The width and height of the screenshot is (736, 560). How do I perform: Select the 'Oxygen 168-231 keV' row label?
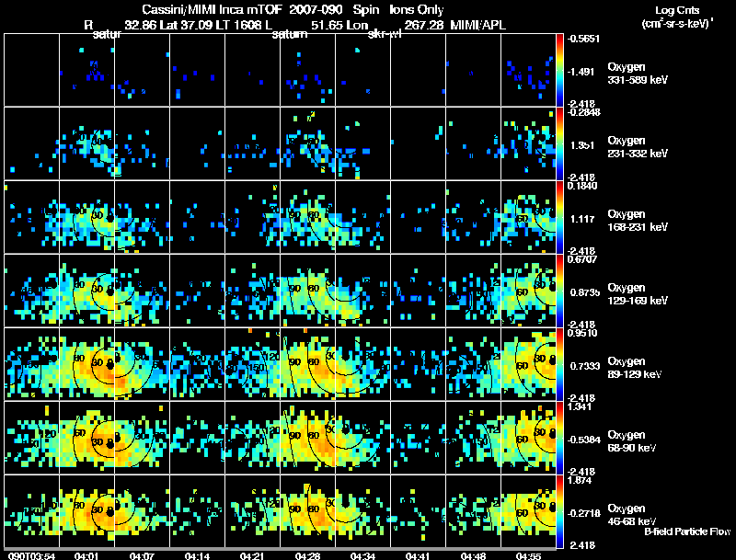point(638,221)
